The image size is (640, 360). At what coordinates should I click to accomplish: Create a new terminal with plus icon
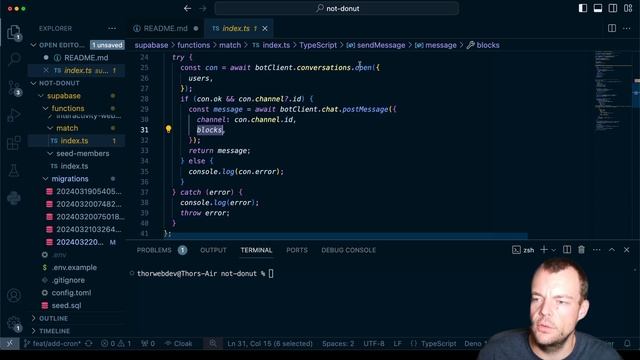[x=544, y=249]
